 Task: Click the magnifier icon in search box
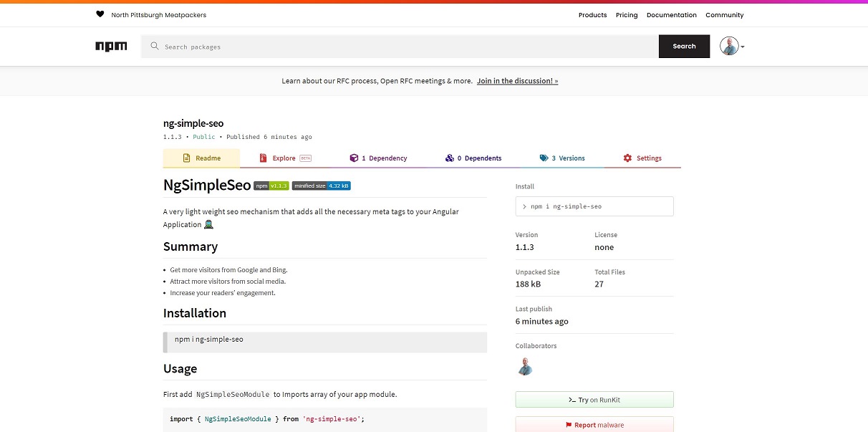pyautogui.click(x=155, y=47)
